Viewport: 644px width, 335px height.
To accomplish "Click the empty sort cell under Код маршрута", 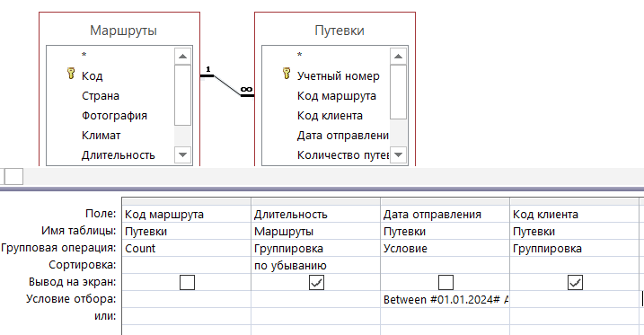I will click(187, 265).
